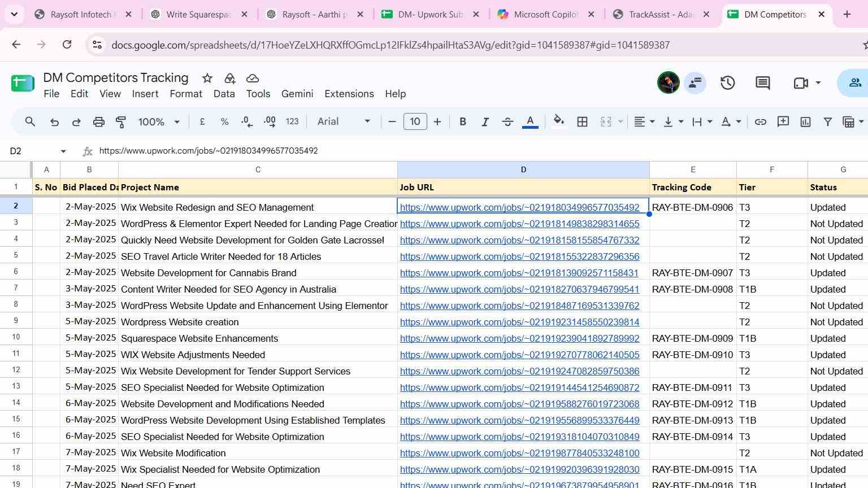Toggle strikethrough formatting
Image resolution: width=868 pixels, height=488 pixels.
507,121
